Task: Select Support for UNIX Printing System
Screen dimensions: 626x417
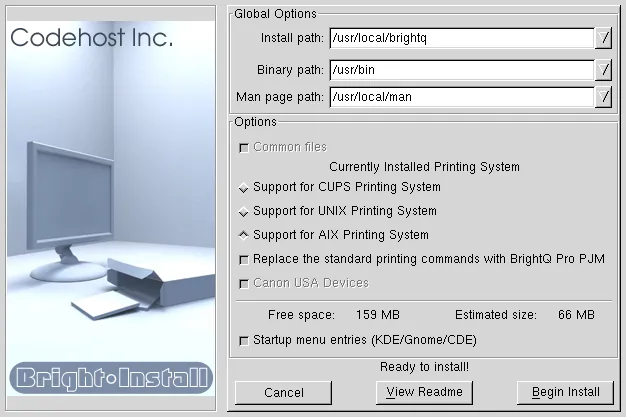Action: click(x=244, y=211)
